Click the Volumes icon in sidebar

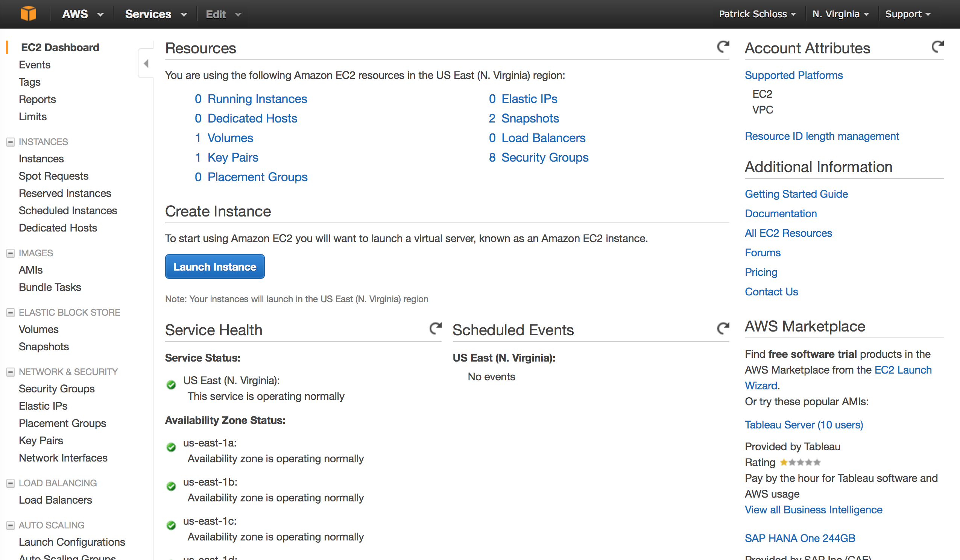[x=39, y=328]
